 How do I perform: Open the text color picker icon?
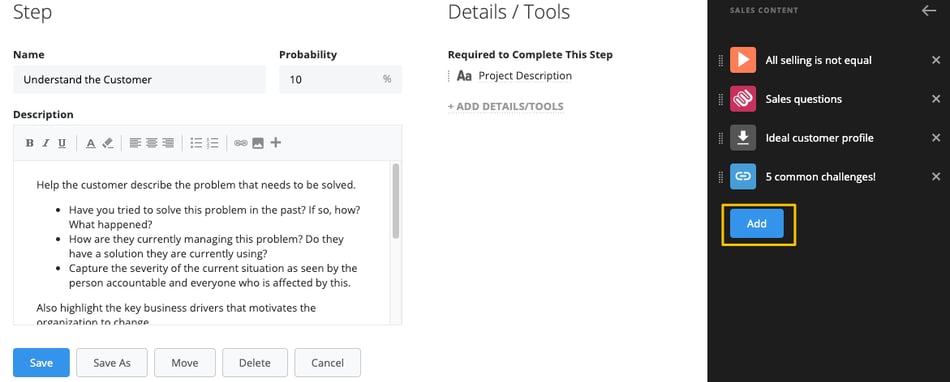[x=90, y=143]
